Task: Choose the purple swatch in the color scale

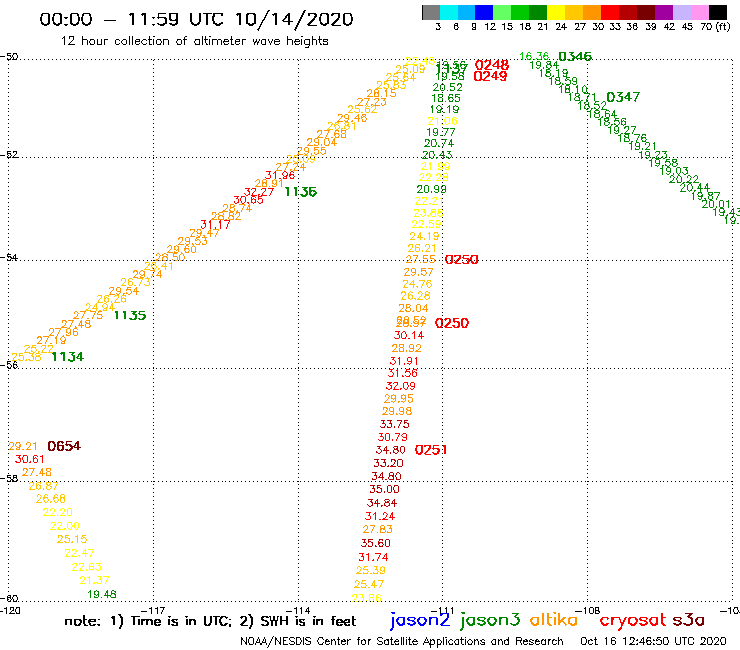Action: (x=664, y=13)
